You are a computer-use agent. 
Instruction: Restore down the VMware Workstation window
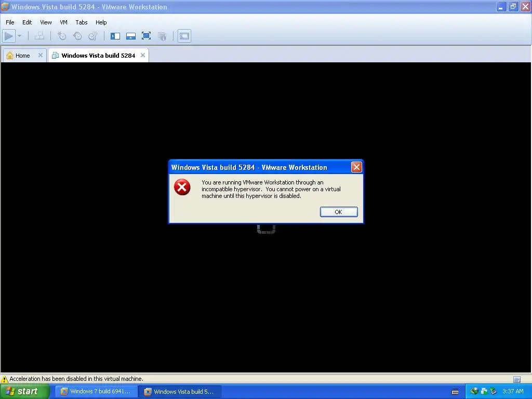(513, 7)
